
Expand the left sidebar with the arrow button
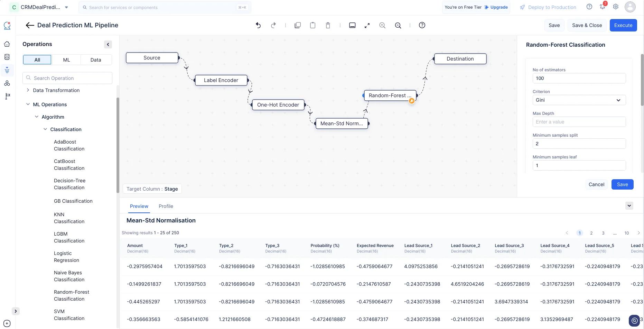[x=16, y=311]
